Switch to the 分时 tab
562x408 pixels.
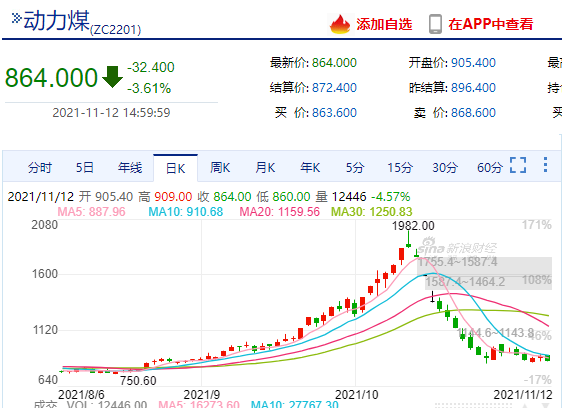pos(40,167)
